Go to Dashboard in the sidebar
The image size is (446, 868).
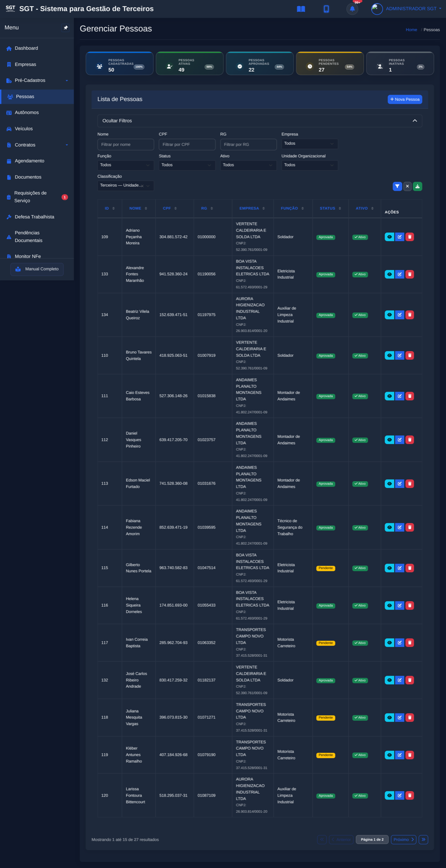[x=37, y=48]
